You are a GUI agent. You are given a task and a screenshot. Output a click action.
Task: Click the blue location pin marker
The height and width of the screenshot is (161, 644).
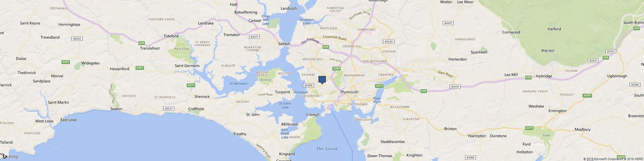click(322, 80)
